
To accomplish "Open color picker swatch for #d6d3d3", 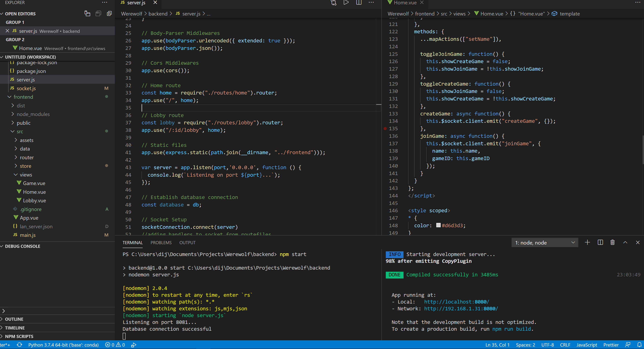I will click(x=438, y=225).
